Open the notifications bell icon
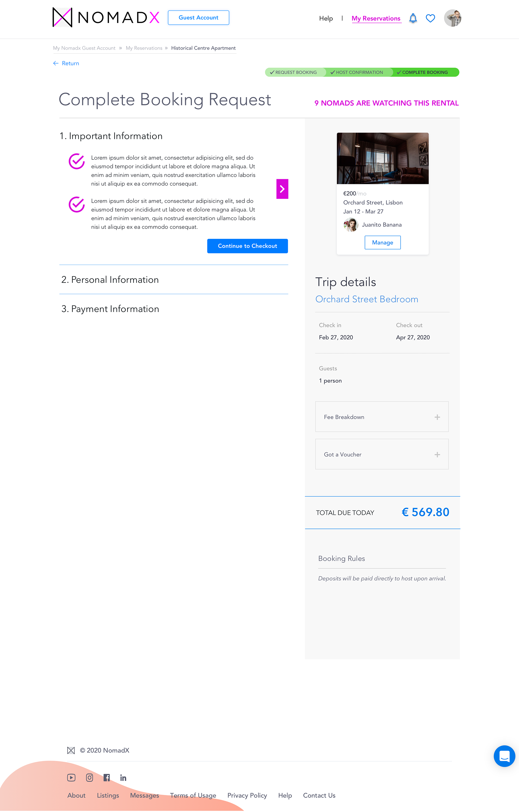The width and height of the screenshot is (519, 812). click(413, 18)
